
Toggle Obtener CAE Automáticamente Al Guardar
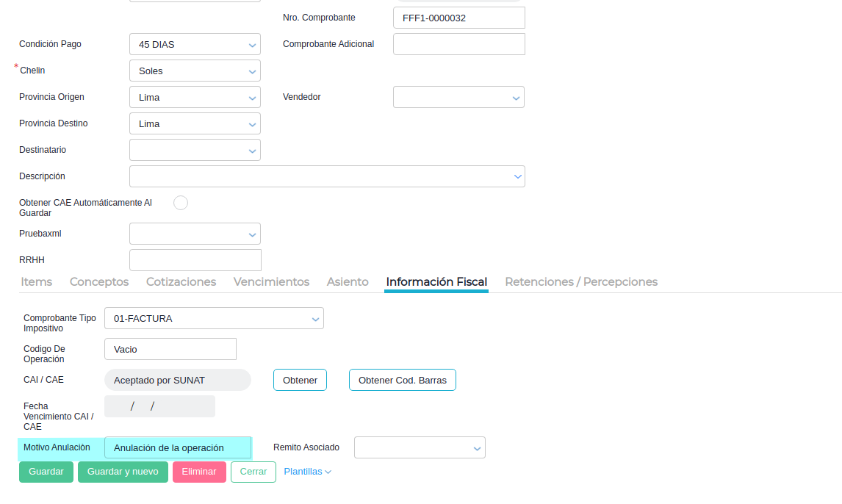click(181, 203)
